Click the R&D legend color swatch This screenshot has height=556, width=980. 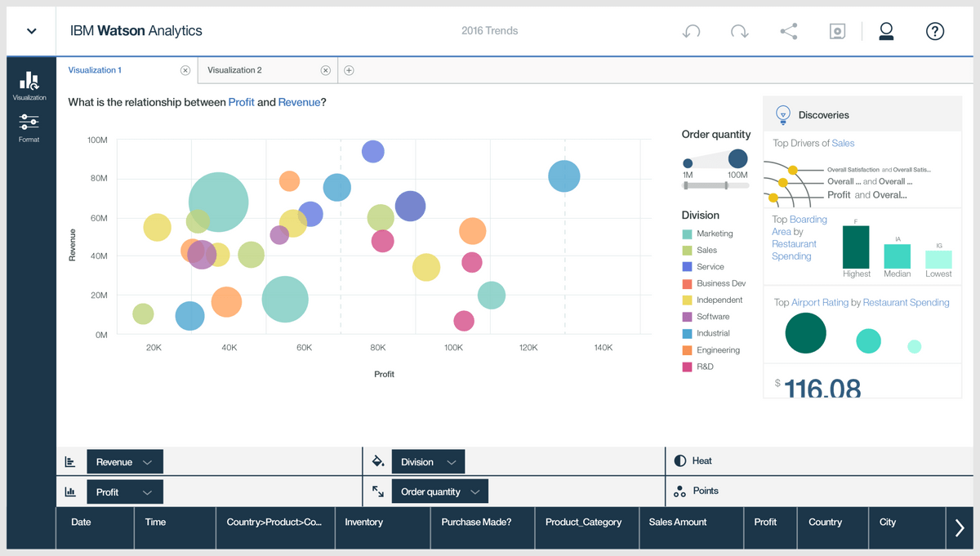coord(688,367)
